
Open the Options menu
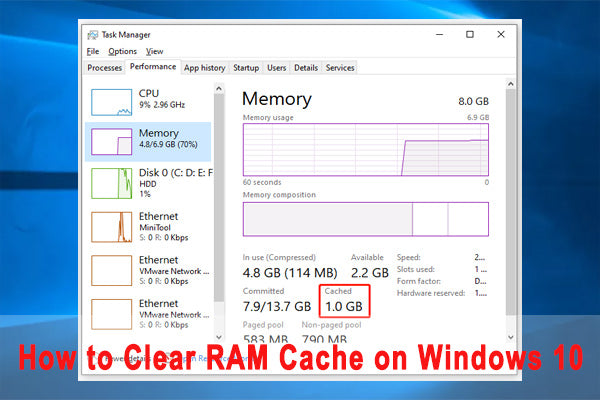[x=122, y=51]
